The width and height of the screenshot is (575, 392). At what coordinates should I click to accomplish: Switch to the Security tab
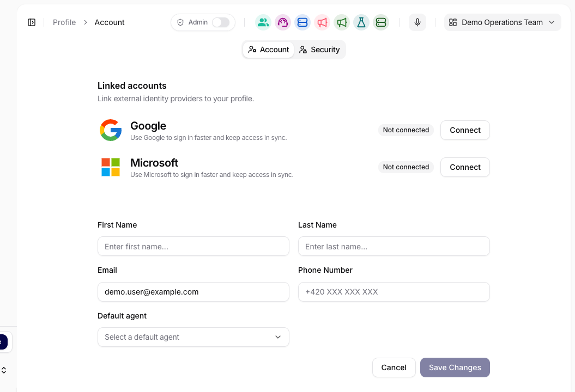(319, 50)
